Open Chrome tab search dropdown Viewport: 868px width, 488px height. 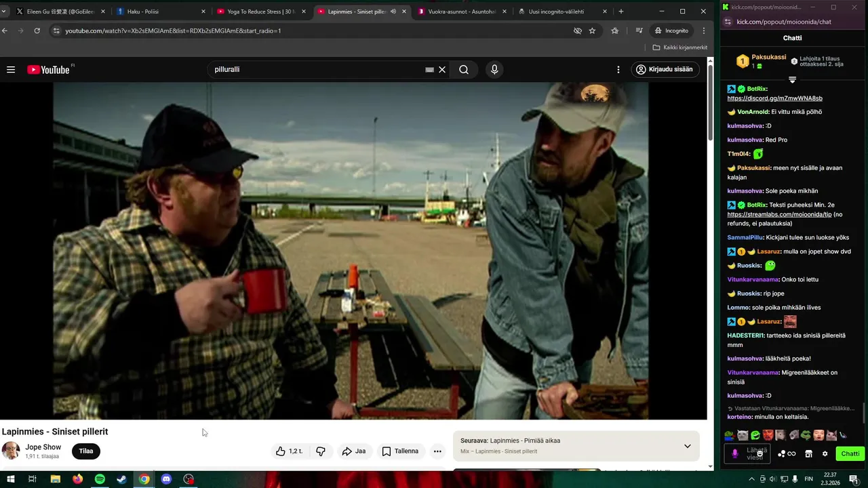(x=3, y=12)
